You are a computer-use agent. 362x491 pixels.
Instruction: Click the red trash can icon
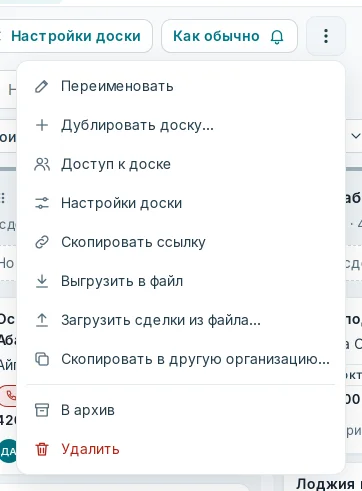tap(42, 449)
